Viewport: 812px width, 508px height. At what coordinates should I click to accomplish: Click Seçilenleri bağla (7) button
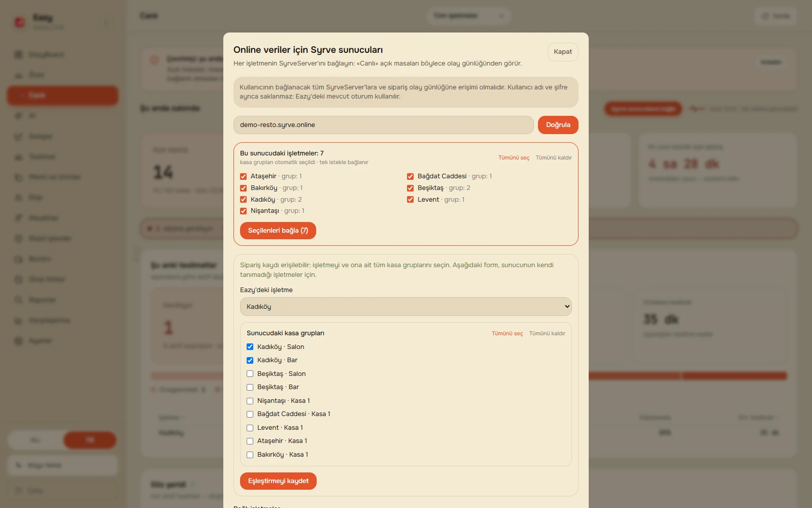(278, 231)
